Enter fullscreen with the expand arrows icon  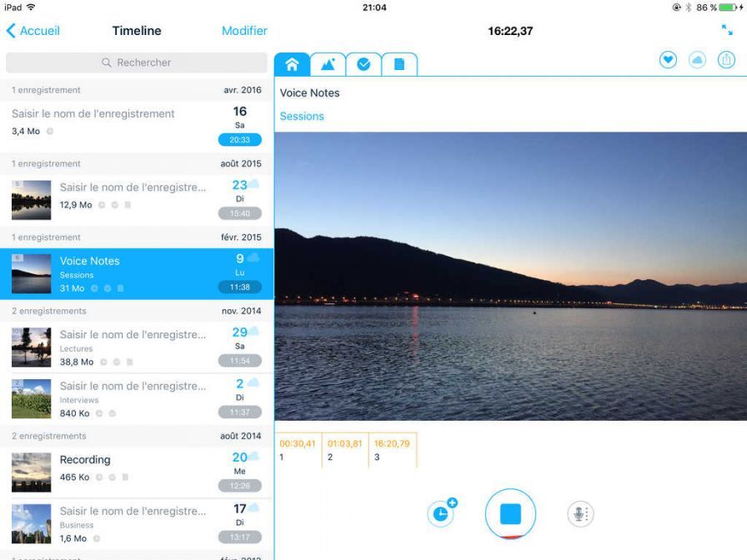[x=727, y=30]
